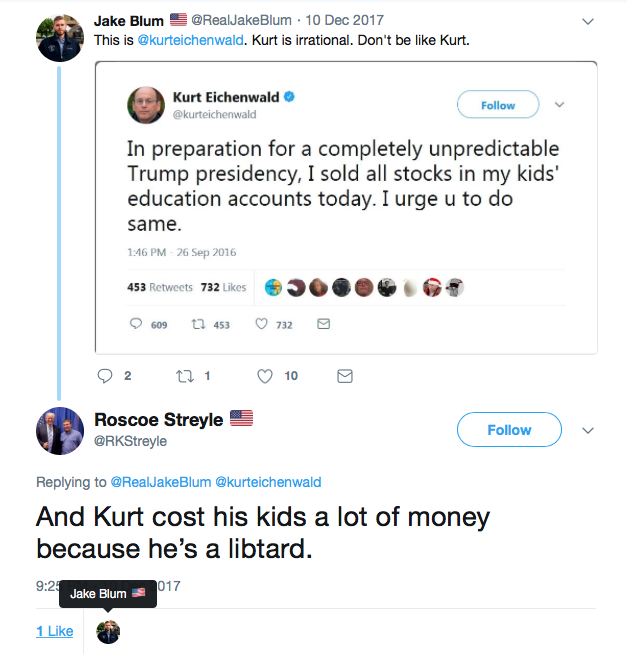Heart icon showing 732 in embedded tweet
Viewport: 627px width, 654px height.
point(262,324)
